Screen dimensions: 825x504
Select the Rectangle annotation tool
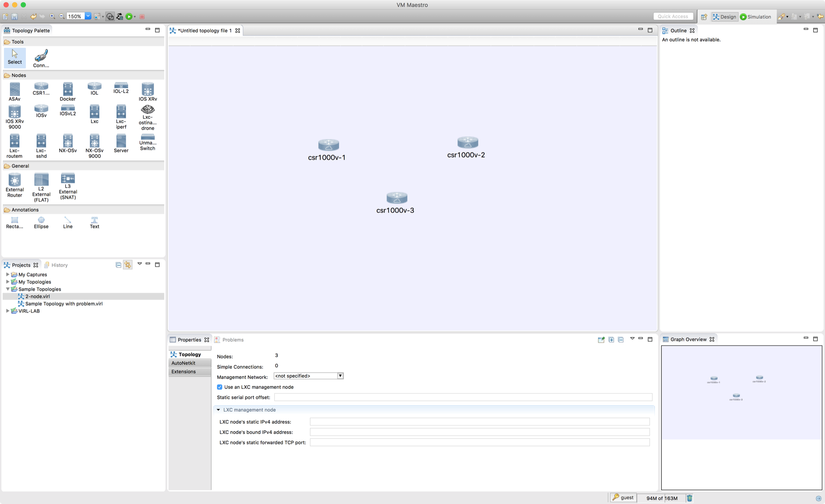pos(15,223)
